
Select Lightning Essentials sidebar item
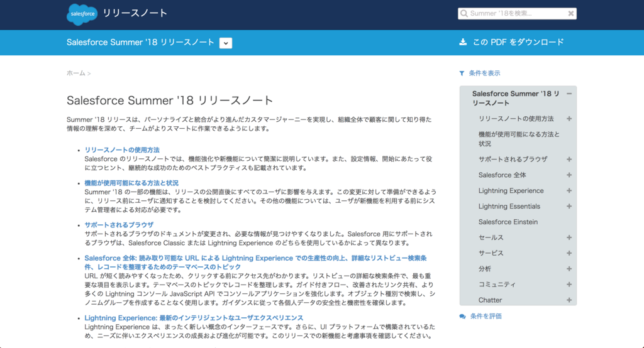click(509, 206)
